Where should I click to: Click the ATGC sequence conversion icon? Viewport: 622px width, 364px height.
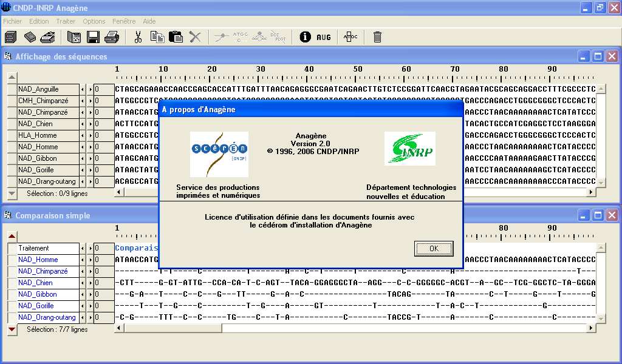click(240, 37)
